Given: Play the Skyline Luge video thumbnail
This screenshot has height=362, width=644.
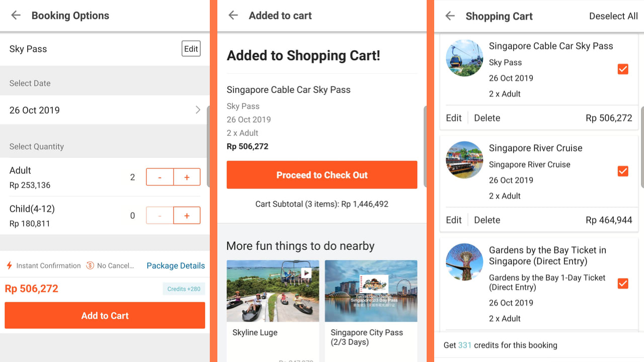Looking at the screenshot, I should [x=306, y=273].
